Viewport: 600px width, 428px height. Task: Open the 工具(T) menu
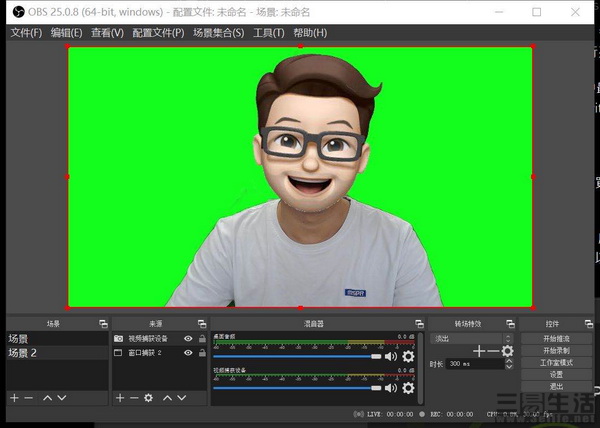pos(269,33)
